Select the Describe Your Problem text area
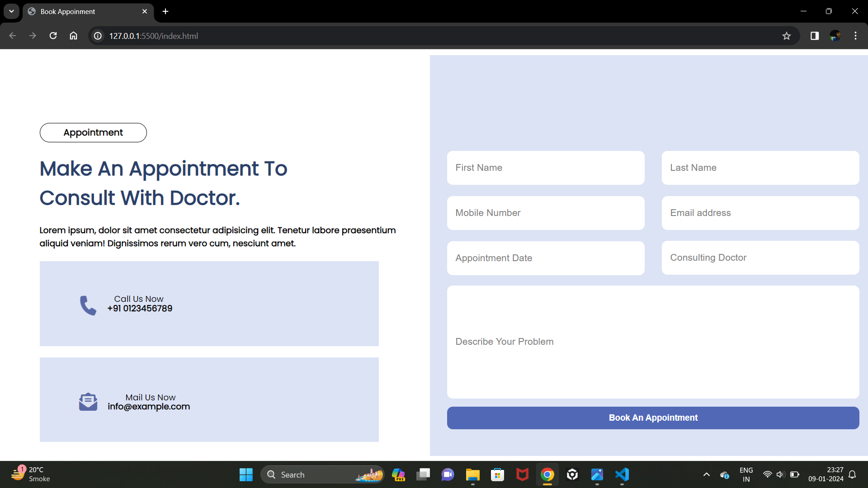 tap(653, 342)
